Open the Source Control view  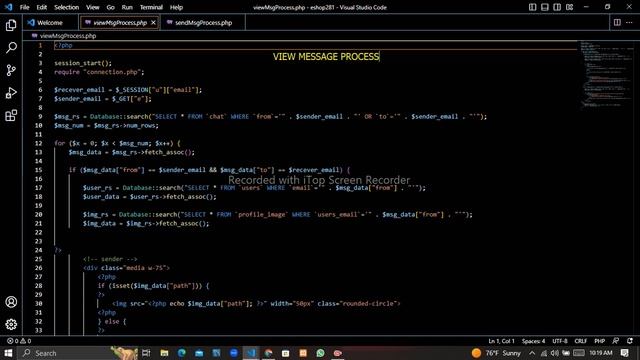[11, 70]
